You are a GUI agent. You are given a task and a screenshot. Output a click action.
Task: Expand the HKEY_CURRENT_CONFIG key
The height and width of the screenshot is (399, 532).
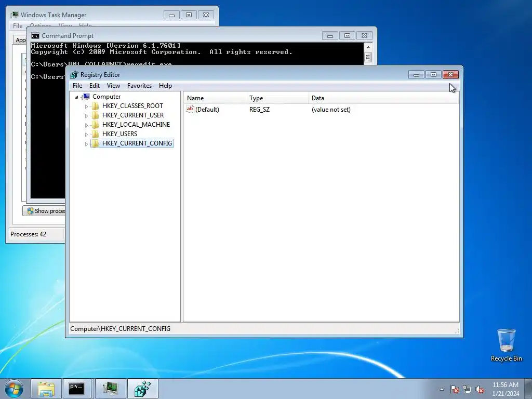pyautogui.click(x=86, y=144)
